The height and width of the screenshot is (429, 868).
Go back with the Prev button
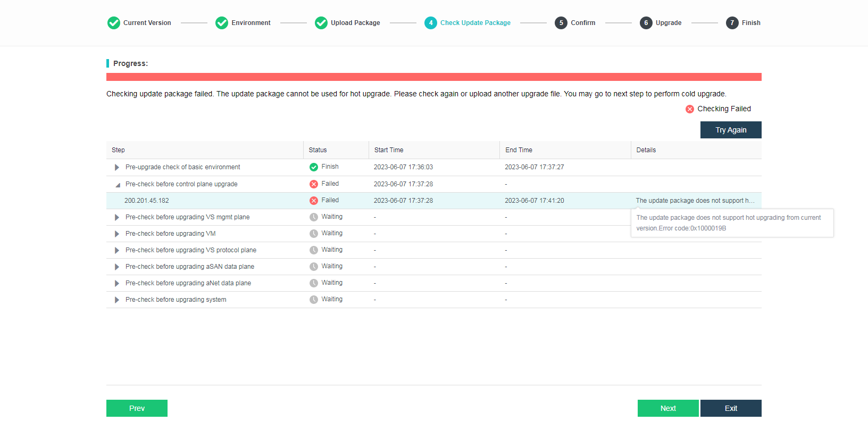[137, 408]
